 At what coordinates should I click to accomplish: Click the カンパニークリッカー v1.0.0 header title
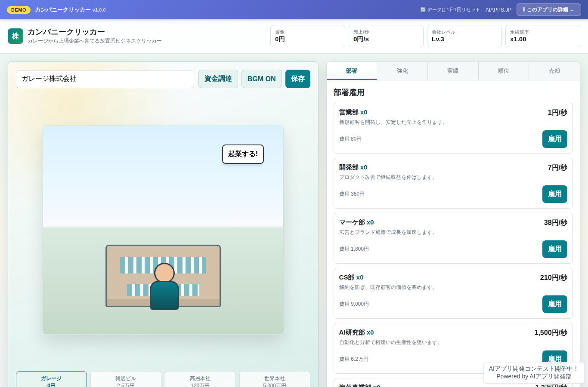pos(70,10)
